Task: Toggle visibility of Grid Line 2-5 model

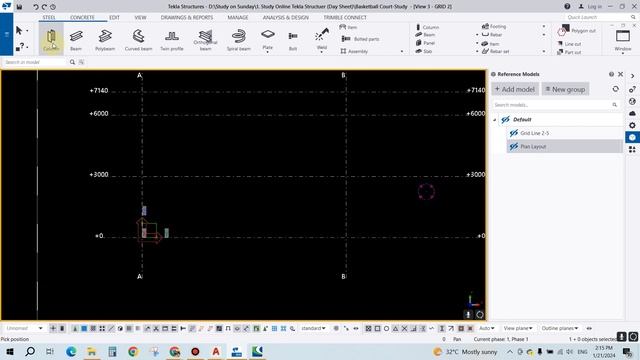Action: (513, 133)
